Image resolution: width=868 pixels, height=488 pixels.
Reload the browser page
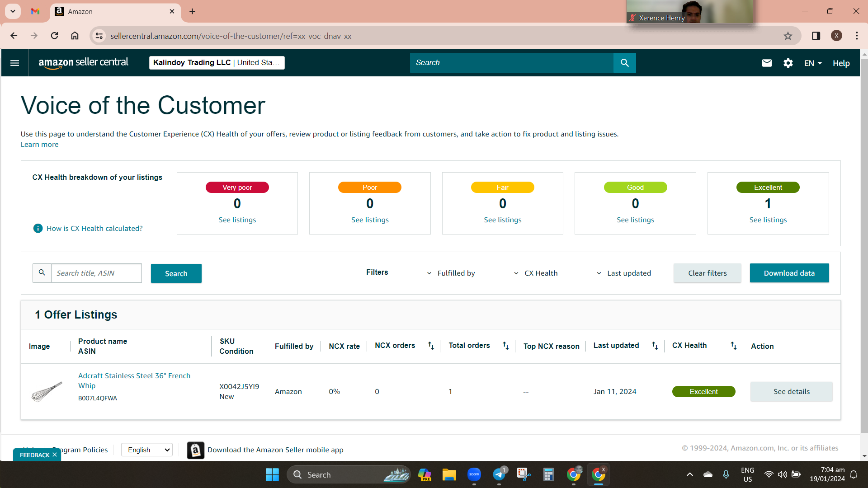(54, 36)
